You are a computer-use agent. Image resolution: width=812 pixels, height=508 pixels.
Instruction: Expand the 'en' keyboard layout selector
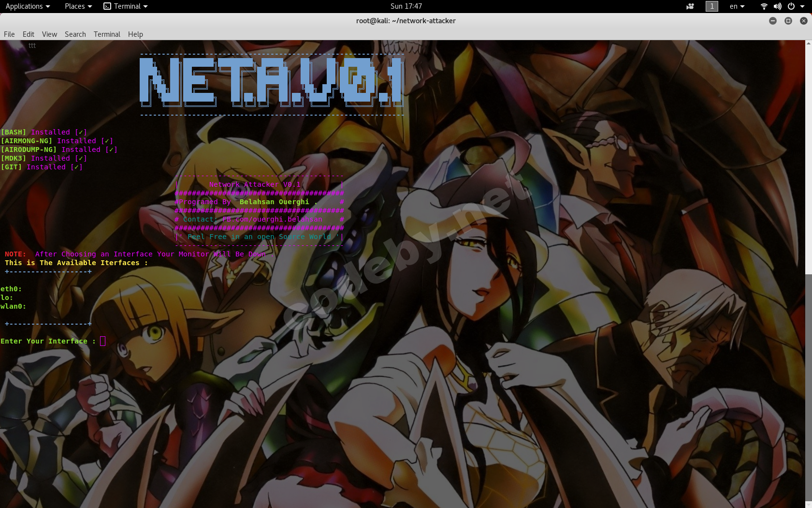(737, 6)
